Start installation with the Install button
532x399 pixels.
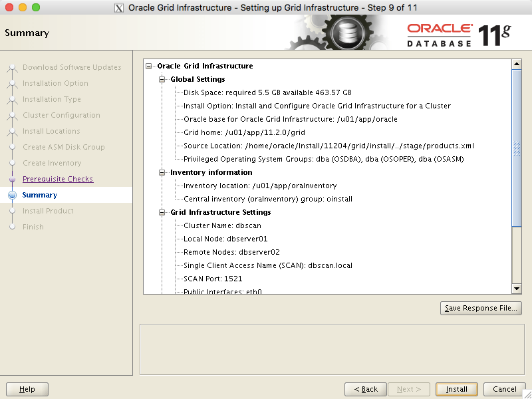pyautogui.click(x=457, y=389)
